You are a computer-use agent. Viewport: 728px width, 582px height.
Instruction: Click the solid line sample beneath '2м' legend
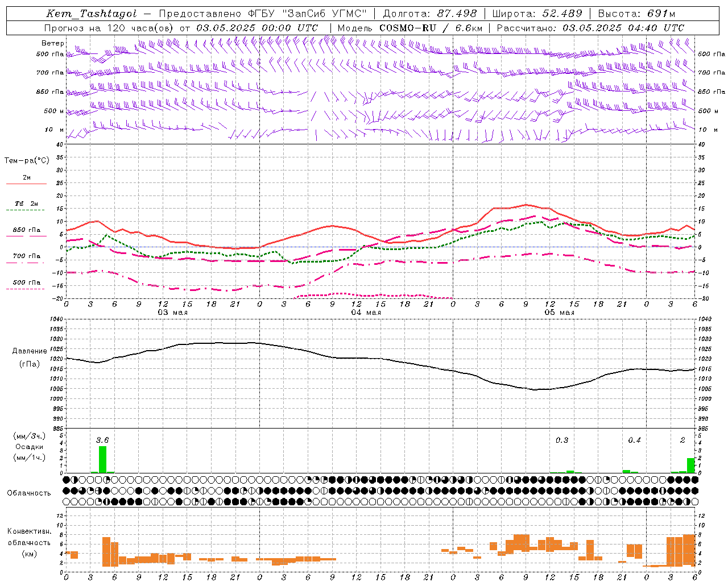pyautogui.click(x=26, y=184)
